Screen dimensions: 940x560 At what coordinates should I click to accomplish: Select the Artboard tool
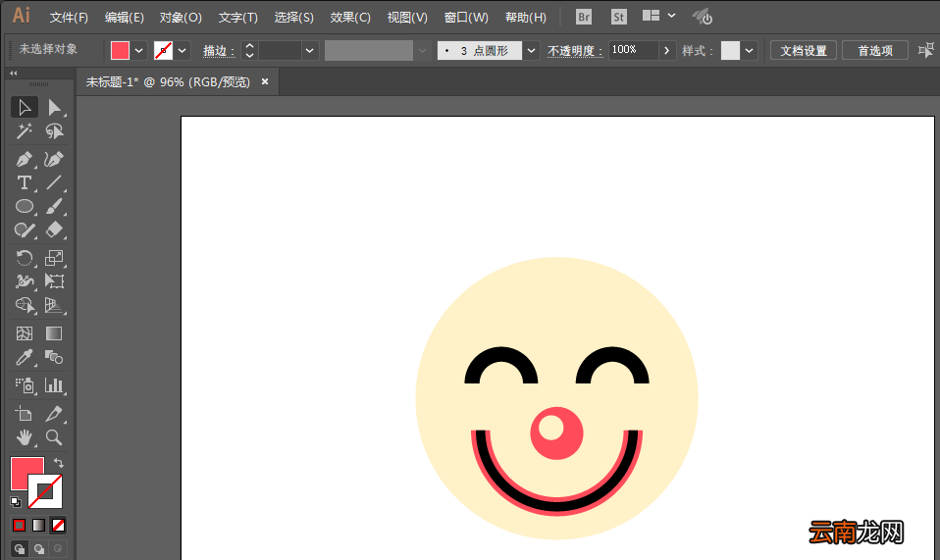click(x=24, y=414)
